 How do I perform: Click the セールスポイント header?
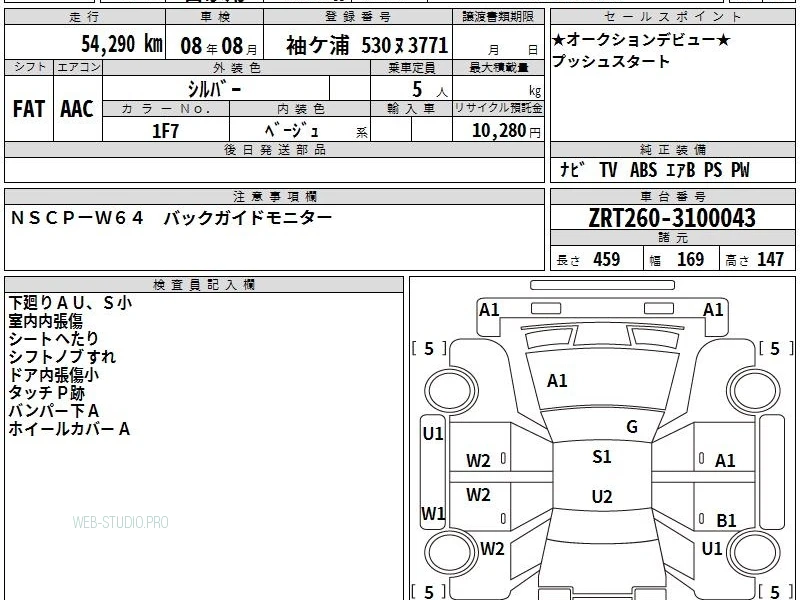coord(672,16)
